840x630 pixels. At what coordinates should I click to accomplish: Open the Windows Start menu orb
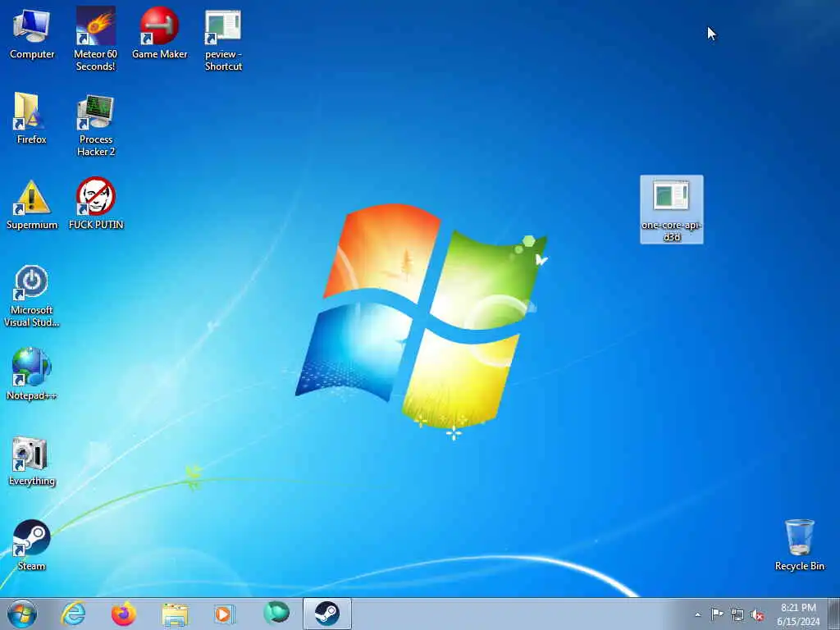coord(22,614)
